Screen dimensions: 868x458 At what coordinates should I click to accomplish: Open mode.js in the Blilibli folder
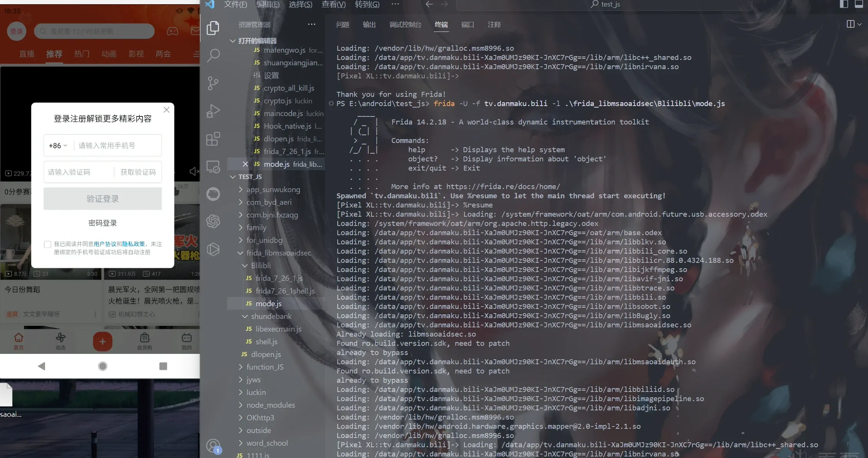coord(268,304)
